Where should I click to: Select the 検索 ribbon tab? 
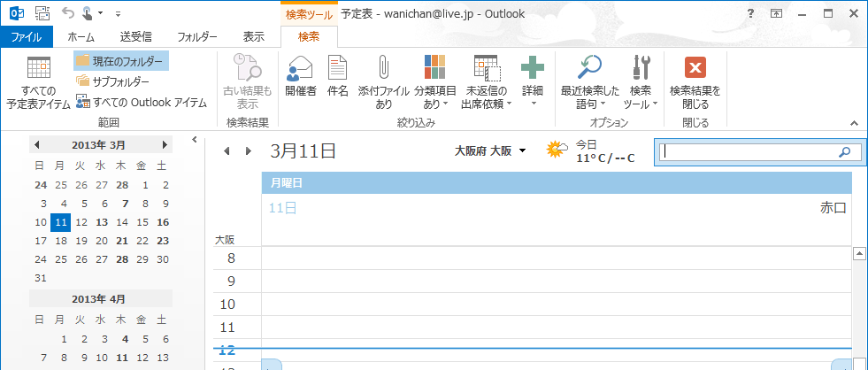308,37
